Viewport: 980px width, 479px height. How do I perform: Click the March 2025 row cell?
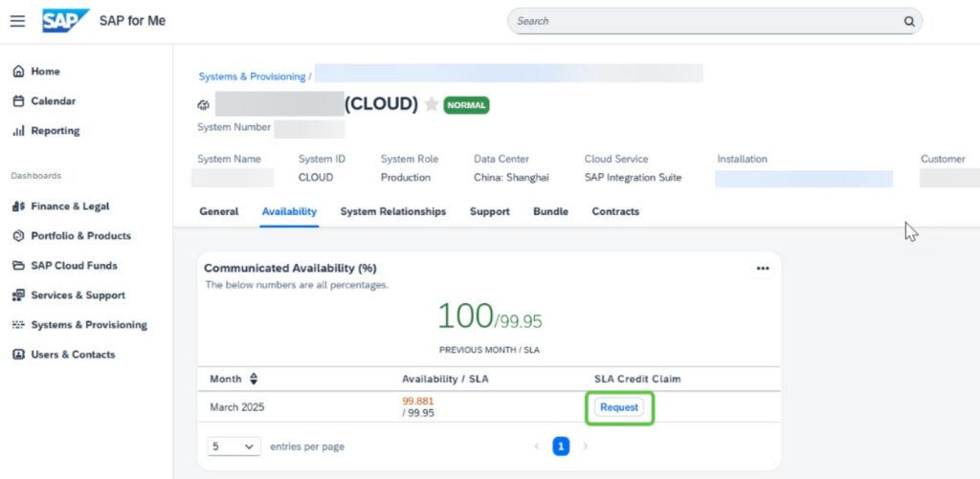point(237,407)
